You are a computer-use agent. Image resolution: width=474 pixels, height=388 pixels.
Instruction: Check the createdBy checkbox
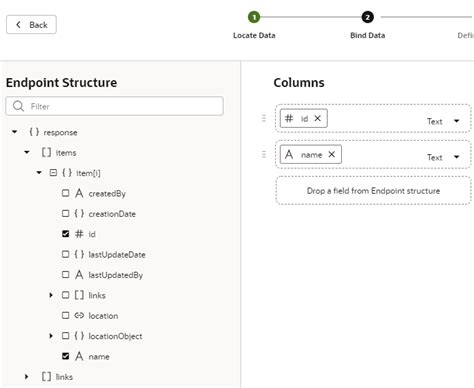(x=66, y=193)
